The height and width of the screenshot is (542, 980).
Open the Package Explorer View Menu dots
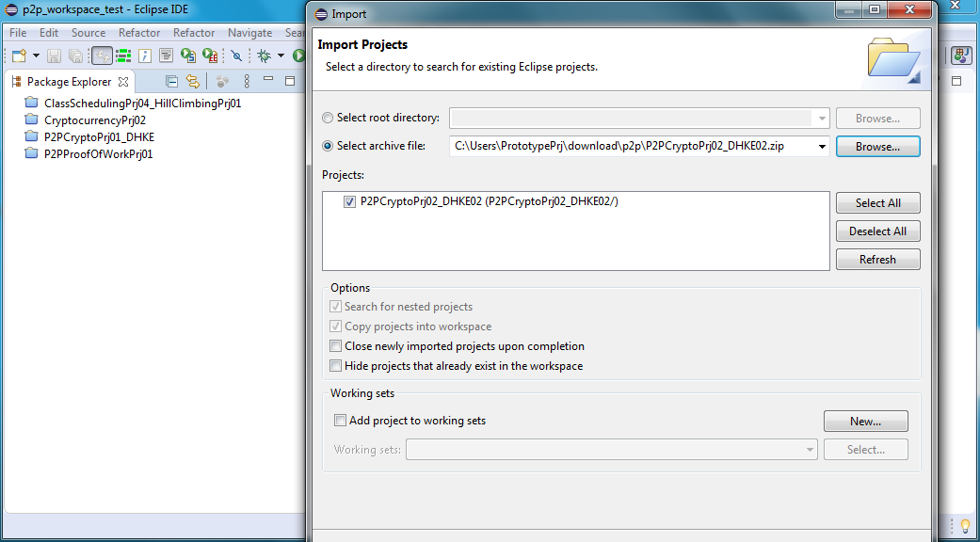tap(247, 81)
